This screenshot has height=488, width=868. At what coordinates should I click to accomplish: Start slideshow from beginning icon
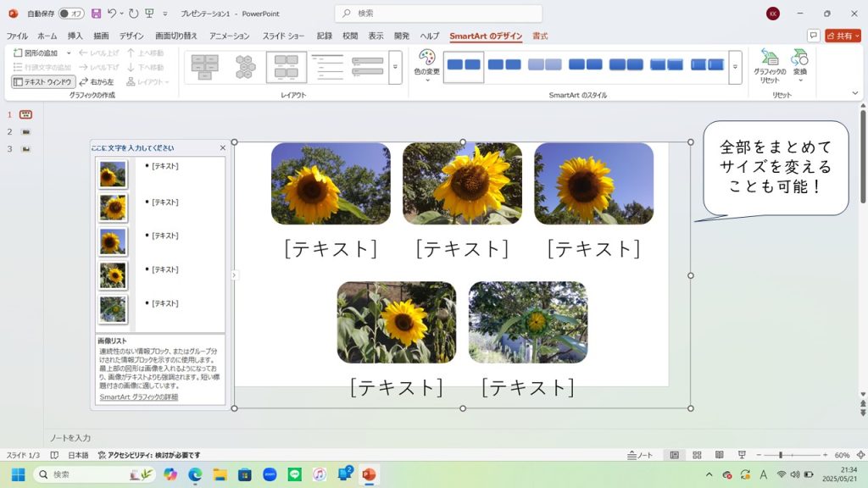pos(149,14)
